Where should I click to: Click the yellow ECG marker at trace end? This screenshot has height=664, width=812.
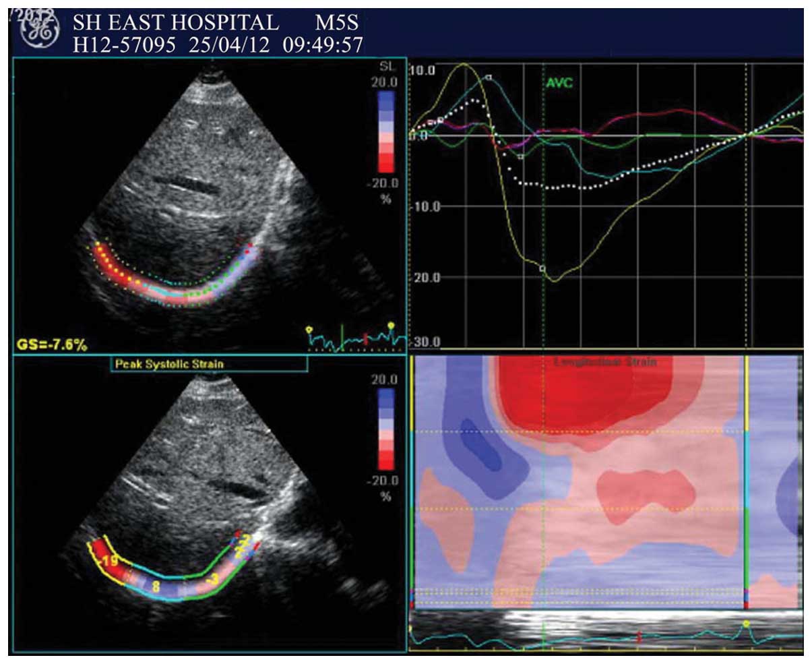pos(390,326)
